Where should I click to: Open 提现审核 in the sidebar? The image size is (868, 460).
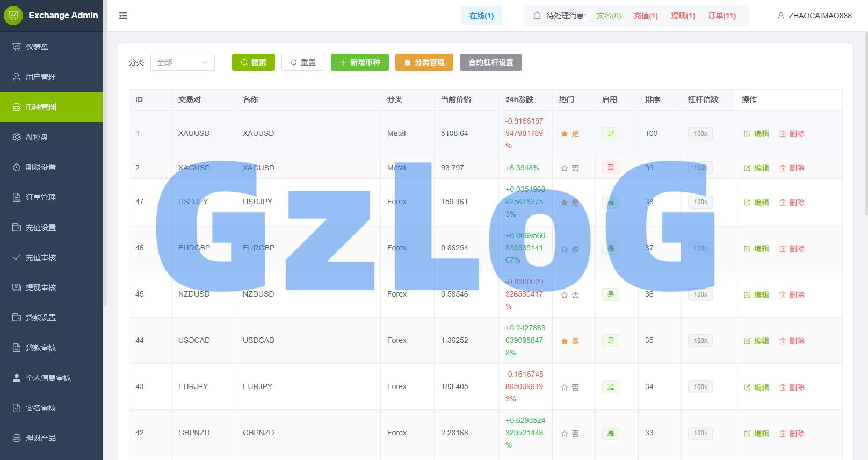(51, 287)
